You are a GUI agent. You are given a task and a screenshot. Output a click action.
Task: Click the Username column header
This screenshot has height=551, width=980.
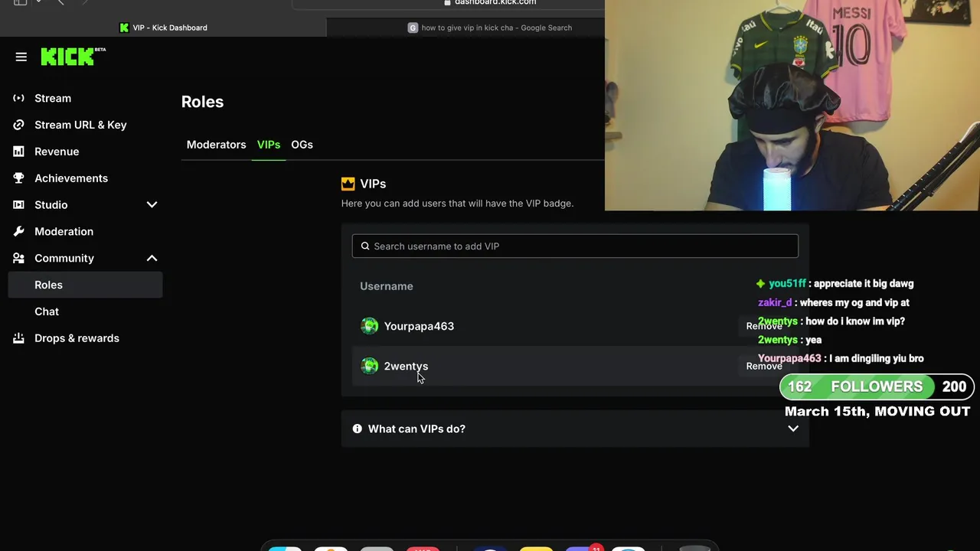[387, 286]
